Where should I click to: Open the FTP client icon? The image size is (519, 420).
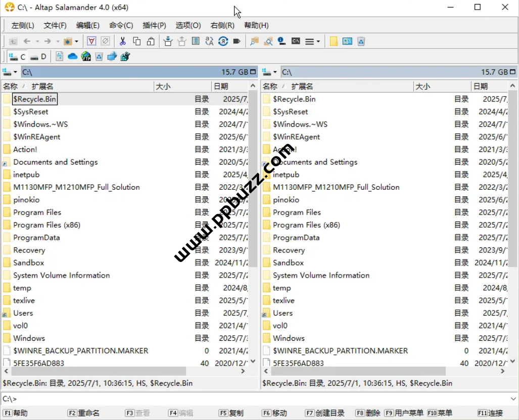pos(86,57)
